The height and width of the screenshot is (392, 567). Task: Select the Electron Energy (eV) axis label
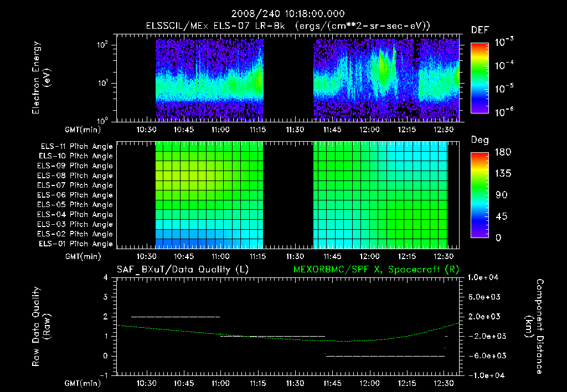point(41,78)
